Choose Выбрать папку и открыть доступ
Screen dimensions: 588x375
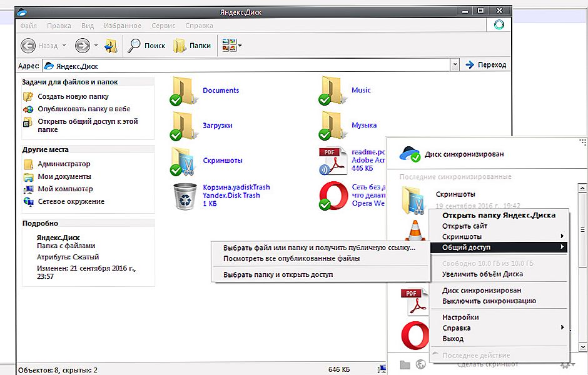tap(321, 274)
